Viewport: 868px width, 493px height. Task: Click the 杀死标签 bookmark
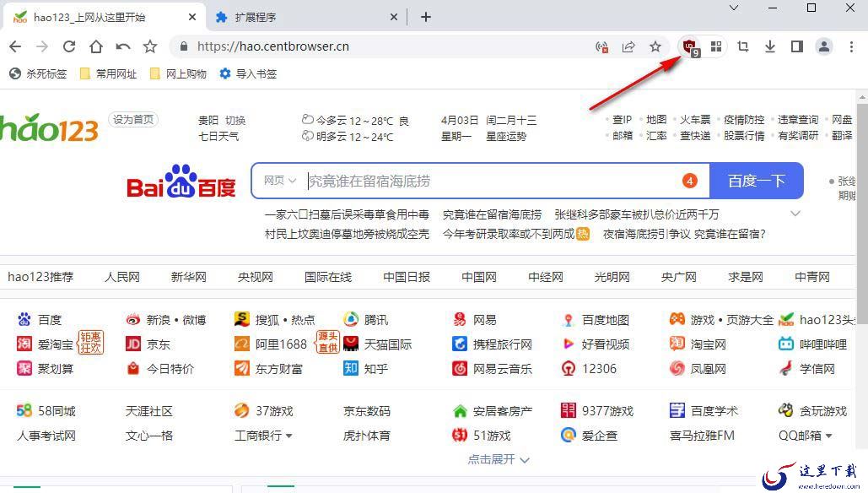point(39,73)
